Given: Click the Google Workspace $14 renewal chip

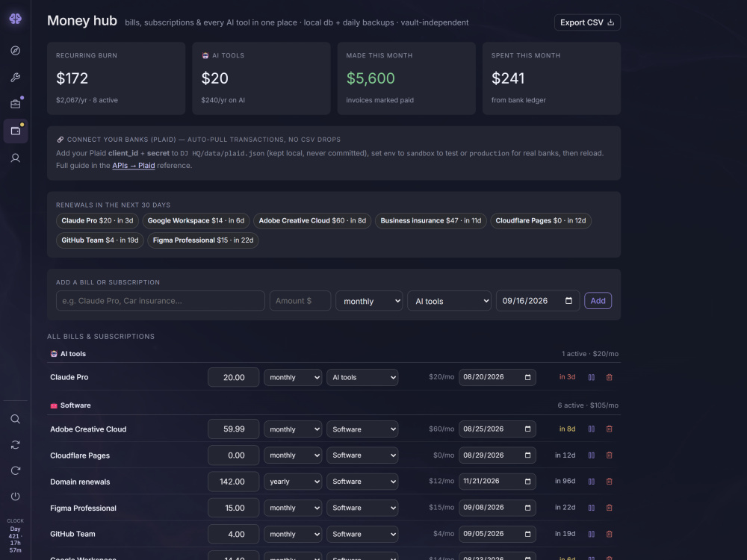Looking at the screenshot, I should tap(196, 220).
